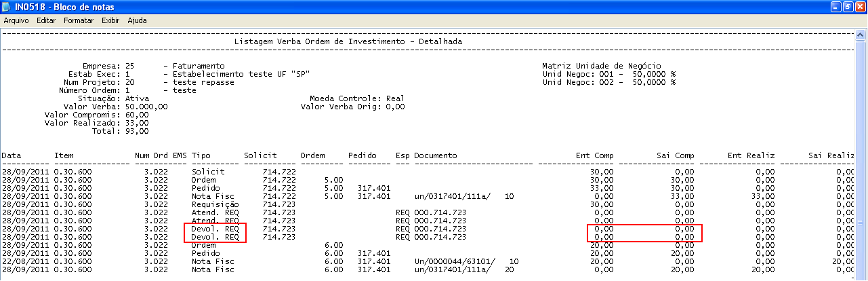This screenshot has height=281, width=868.
Task: Open the Formatar menu
Action: pyautogui.click(x=79, y=20)
